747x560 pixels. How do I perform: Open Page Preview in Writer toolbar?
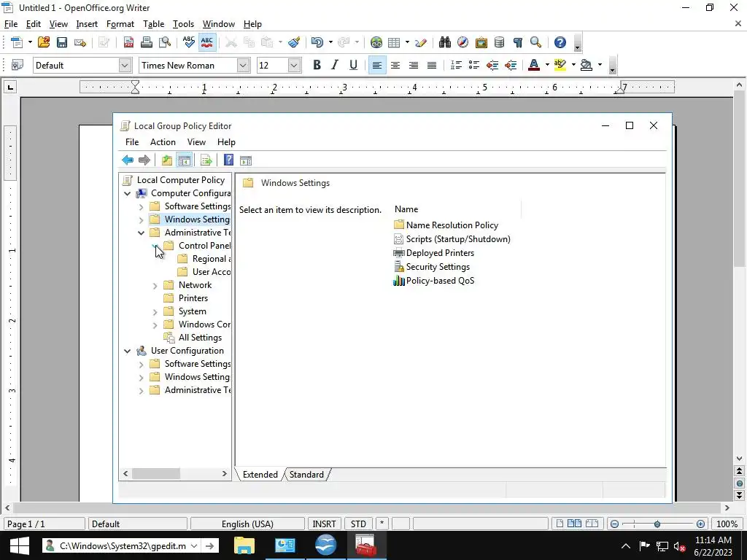(x=165, y=42)
